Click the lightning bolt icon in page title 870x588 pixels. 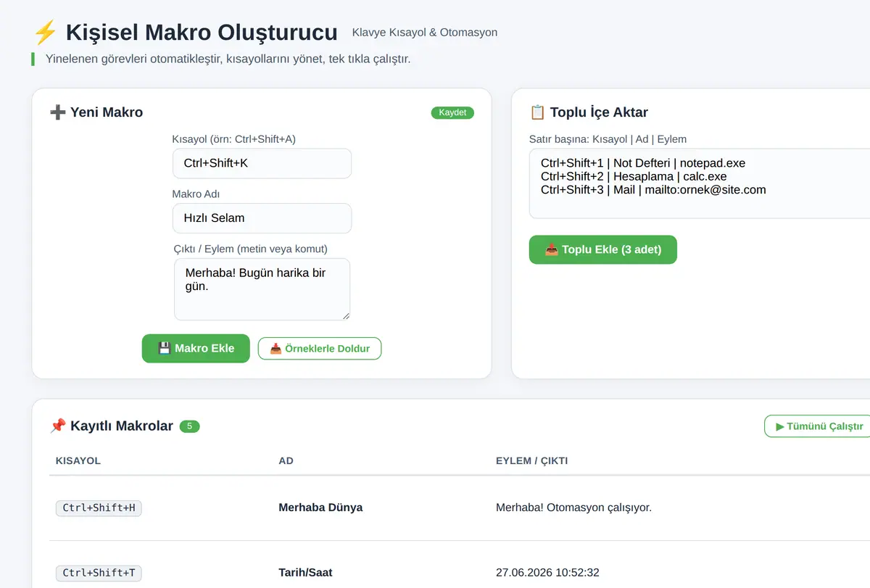tap(45, 33)
